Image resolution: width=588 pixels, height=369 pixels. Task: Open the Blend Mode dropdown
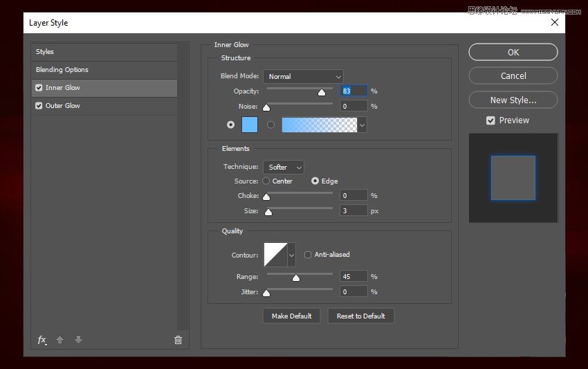click(x=303, y=76)
